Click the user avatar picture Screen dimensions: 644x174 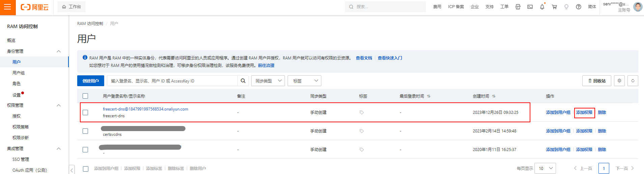coord(638,7)
